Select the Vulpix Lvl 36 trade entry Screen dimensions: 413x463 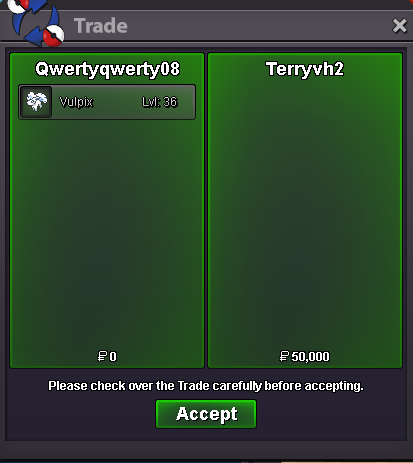[x=107, y=102]
